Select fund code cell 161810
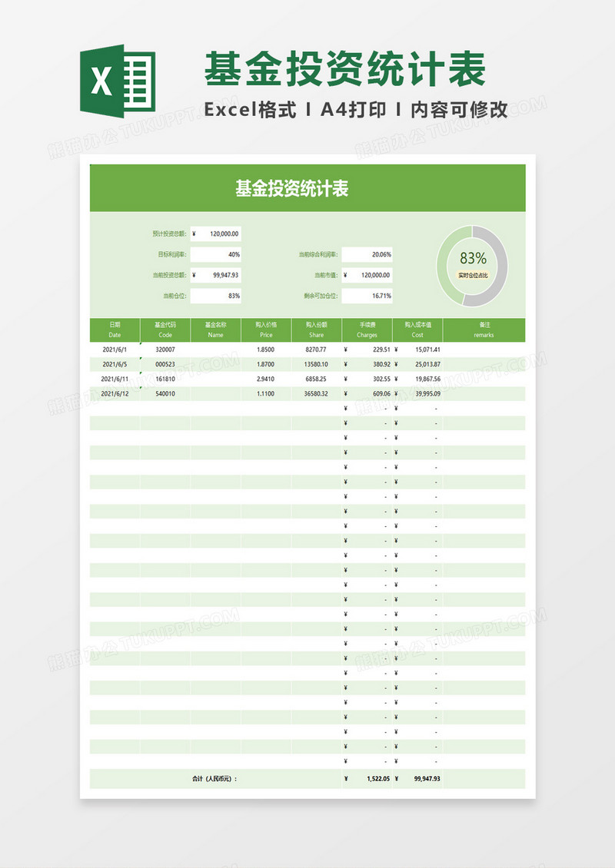615x868 pixels. coord(165,379)
